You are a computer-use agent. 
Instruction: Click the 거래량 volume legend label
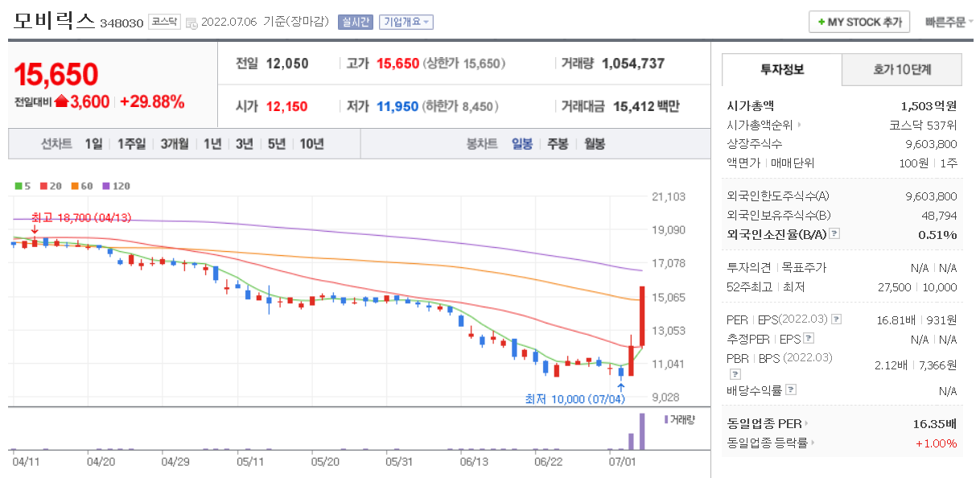682,419
